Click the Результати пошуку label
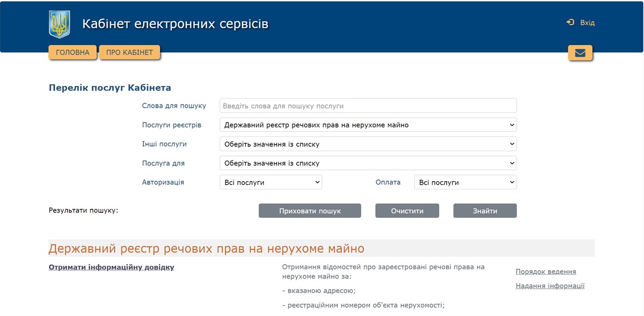This screenshot has height=316, width=644. [x=83, y=210]
